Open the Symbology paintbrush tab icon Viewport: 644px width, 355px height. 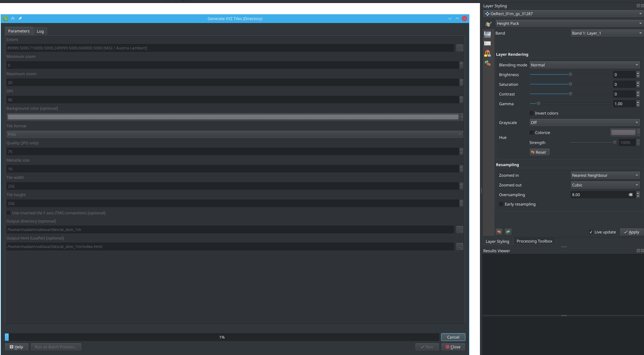[488, 24]
